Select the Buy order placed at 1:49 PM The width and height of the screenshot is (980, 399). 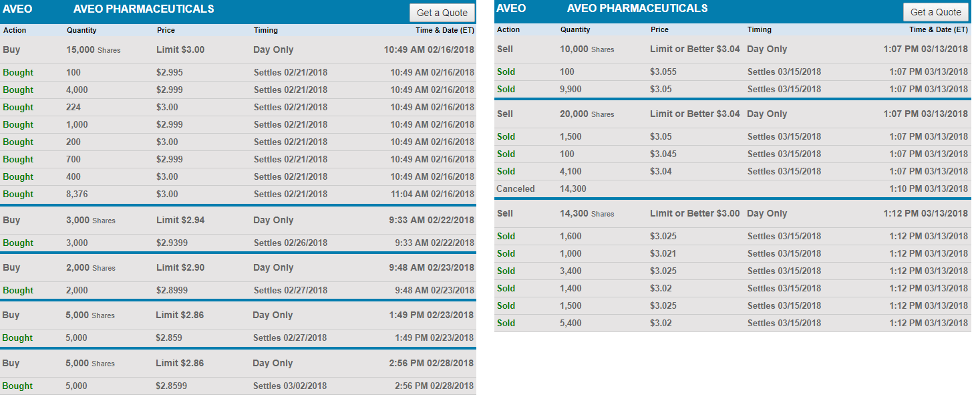pyautogui.click(x=238, y=315)
